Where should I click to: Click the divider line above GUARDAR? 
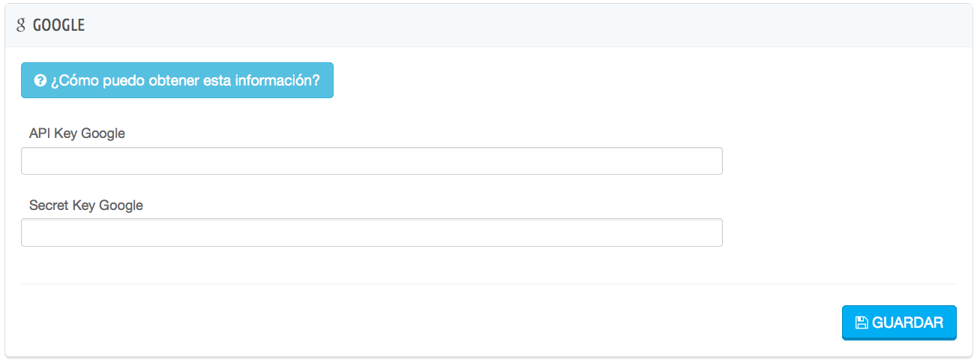point(487,283)
